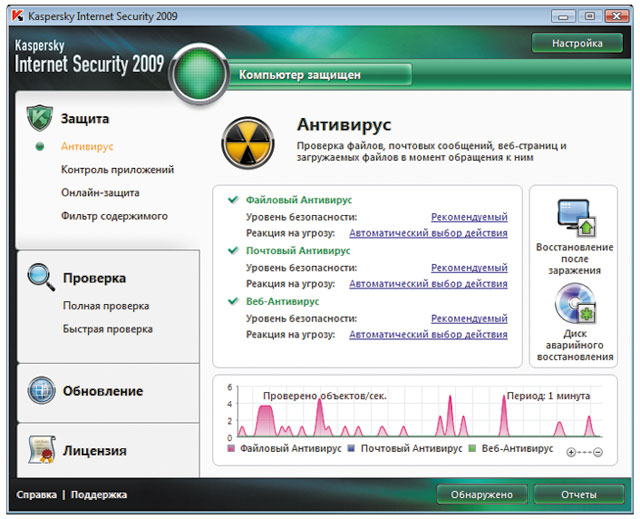Open Файловый Антивирус Рекомендуемый security level
Viewport: 640px width, 519px height.
[x=469, y=217]
